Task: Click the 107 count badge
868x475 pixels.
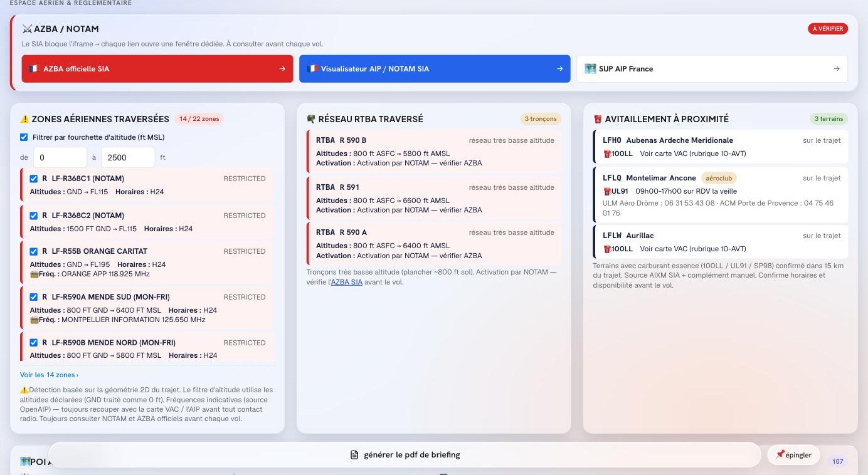Action: (837, 462)
